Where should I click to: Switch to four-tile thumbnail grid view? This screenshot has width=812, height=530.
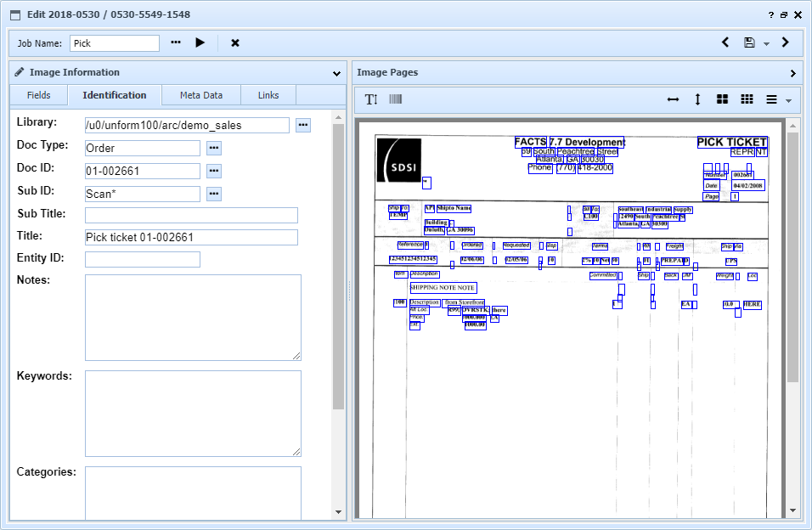(722, 99)
